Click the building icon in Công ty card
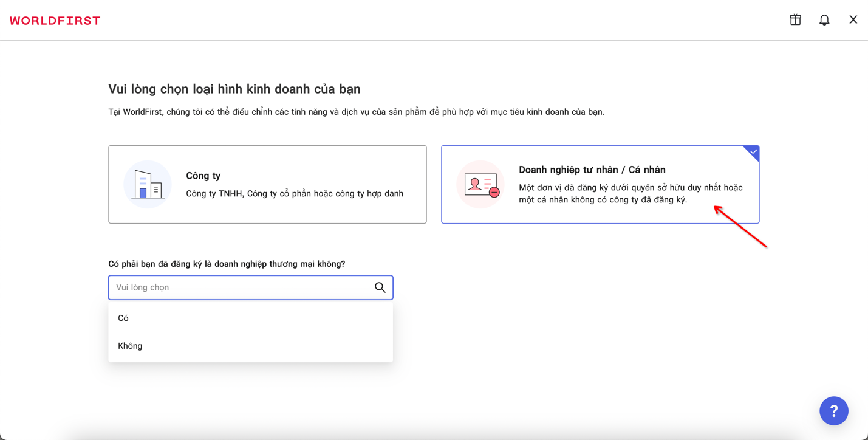Viewport: 868px width, 440px height. [148, 184]
